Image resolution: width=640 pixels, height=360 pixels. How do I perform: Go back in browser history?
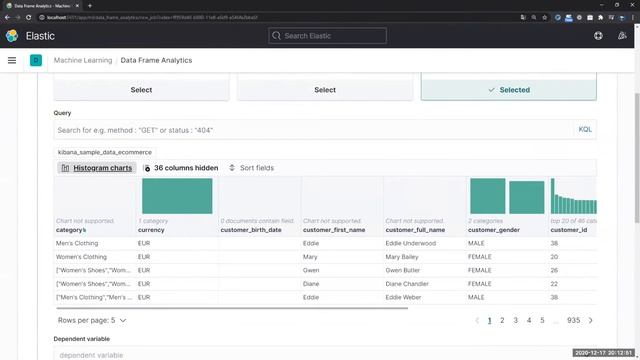click(x=7, y=18)
